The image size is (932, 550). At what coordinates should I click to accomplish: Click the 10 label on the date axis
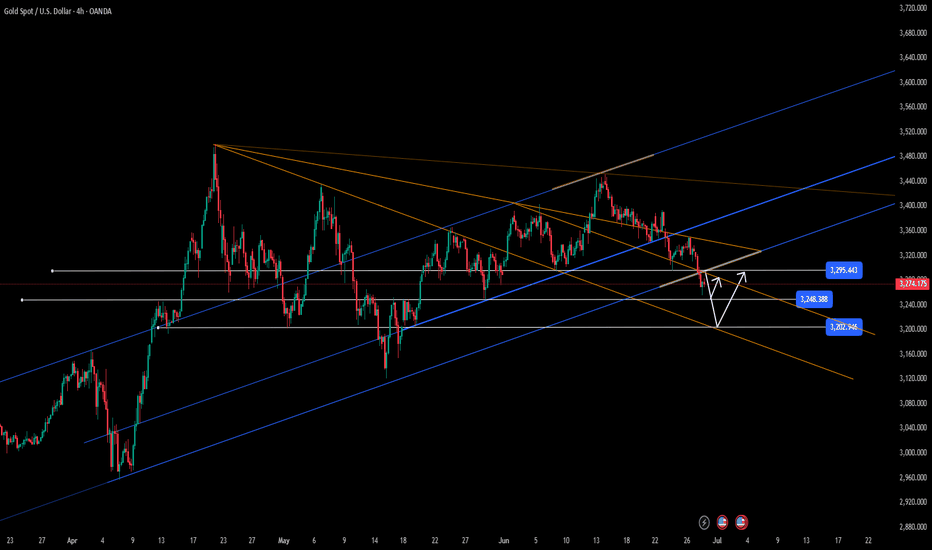[x=566, y=540]
